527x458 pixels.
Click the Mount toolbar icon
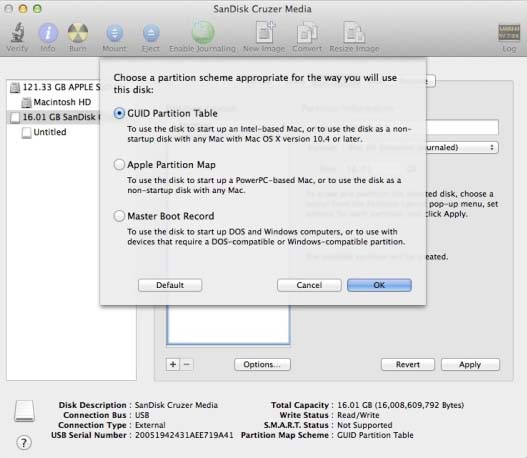(115, 33)
